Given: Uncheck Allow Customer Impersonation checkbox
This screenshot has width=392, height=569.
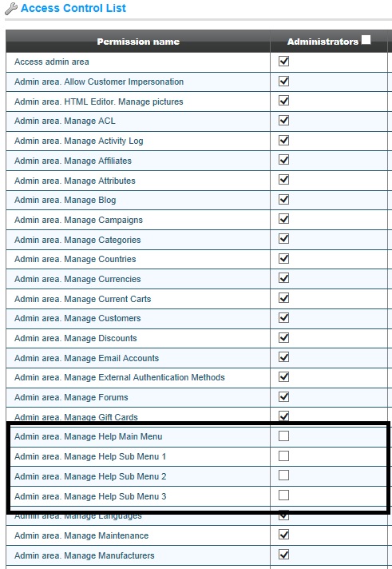Looking at the screenshot, I should [x=283, y=81].
